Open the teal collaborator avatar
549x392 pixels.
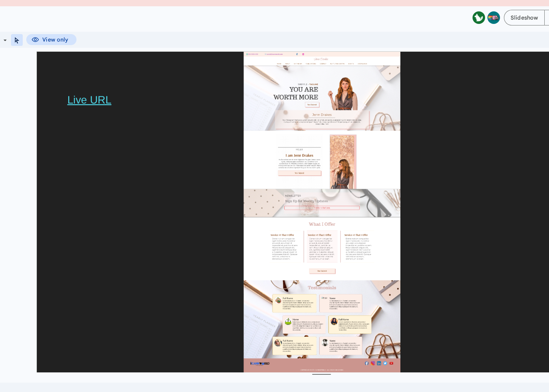coord(494,18)
